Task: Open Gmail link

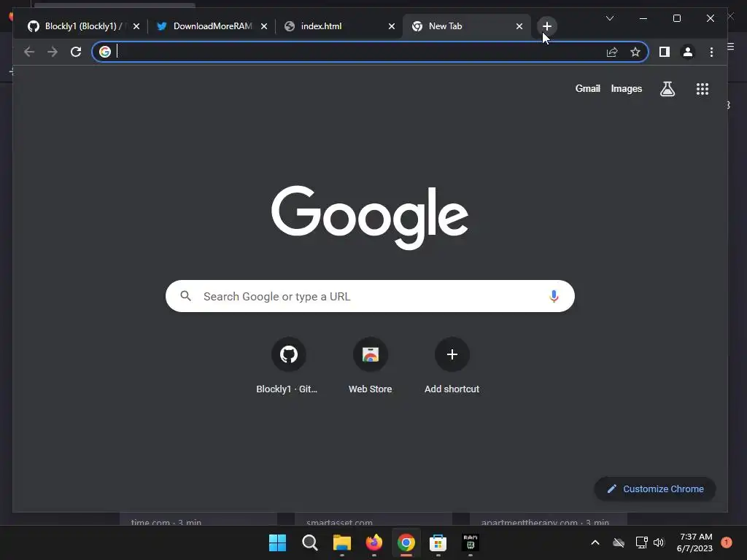Action: (x=587, y=88)
